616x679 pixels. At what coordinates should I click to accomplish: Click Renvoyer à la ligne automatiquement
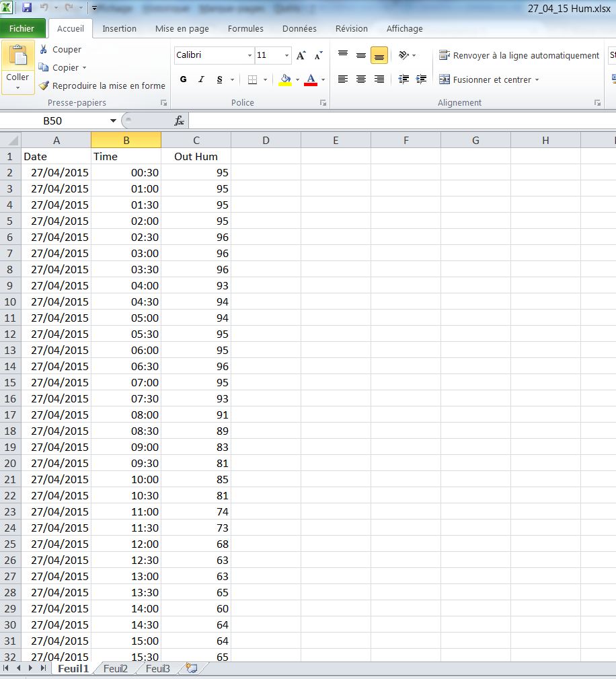pos(519,55)
